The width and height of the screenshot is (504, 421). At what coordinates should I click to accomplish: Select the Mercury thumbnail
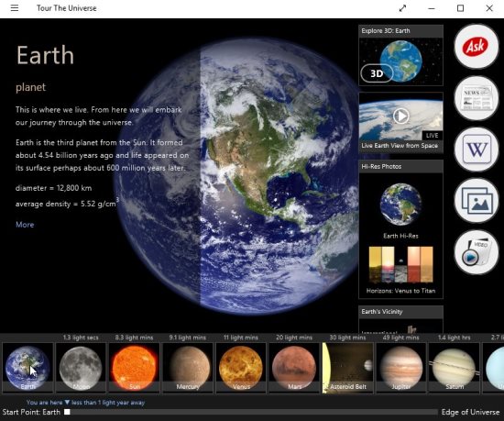[188, 368]
